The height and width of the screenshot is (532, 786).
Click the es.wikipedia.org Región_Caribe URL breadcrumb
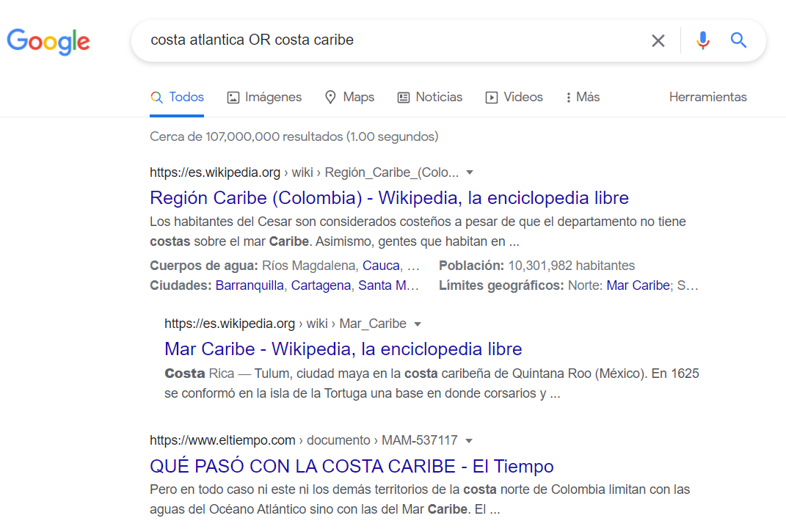305,172
